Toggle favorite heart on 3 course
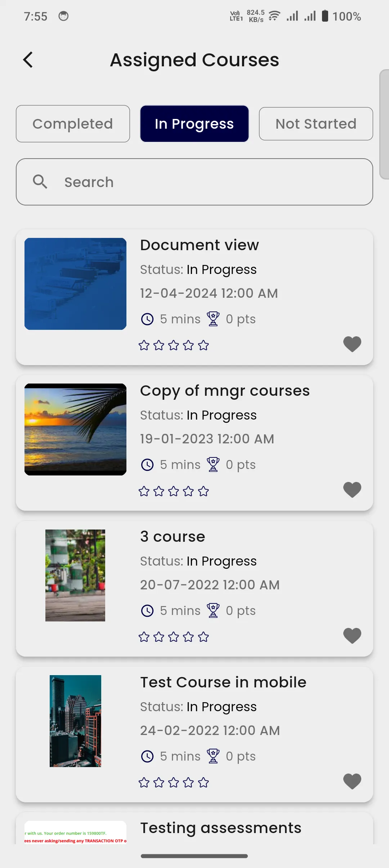The width and height of the screenshot is (389, 868). (x=352, y=635)
